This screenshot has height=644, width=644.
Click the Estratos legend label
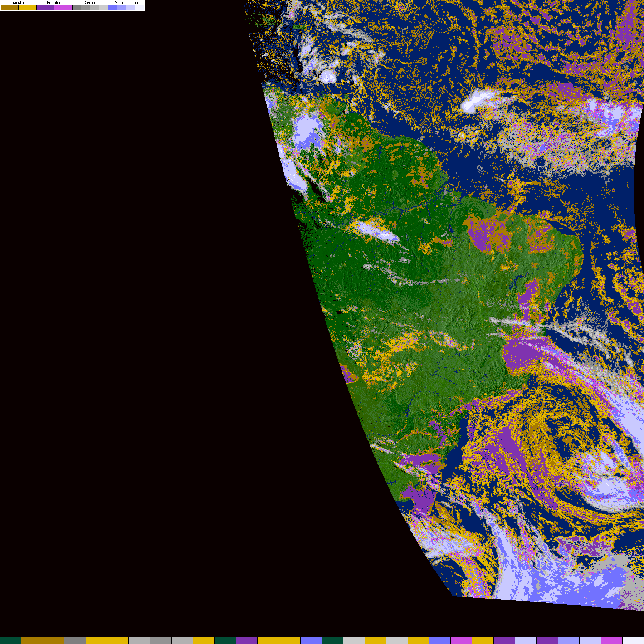[54, 3]
